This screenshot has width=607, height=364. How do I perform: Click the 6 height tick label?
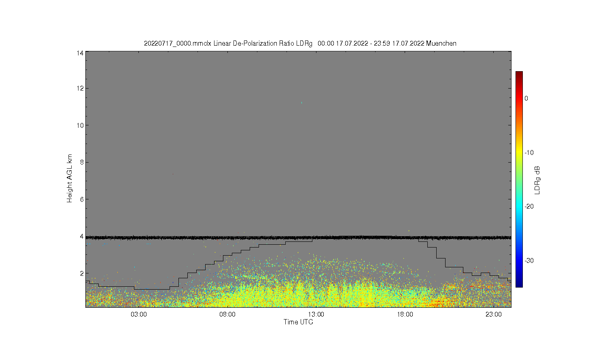pyautogui.click(x=82, y=199)
